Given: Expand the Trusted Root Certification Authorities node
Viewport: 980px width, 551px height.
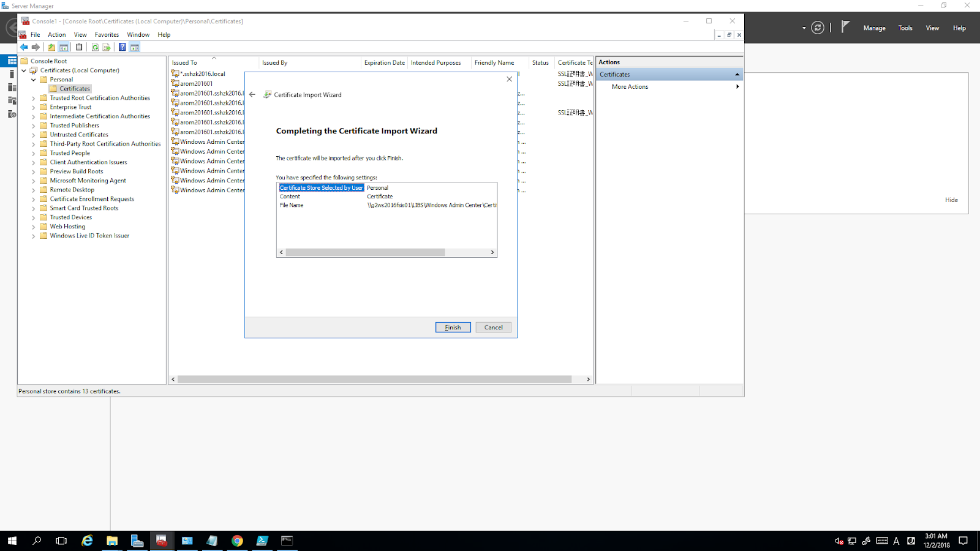Looking at the screenshot, I should 33,97.
